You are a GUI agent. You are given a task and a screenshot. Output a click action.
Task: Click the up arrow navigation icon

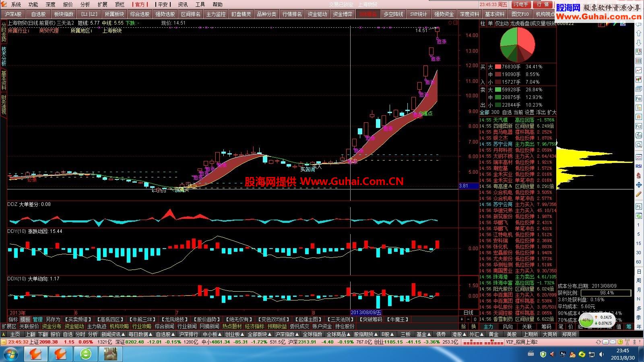(x=638, y=33)
